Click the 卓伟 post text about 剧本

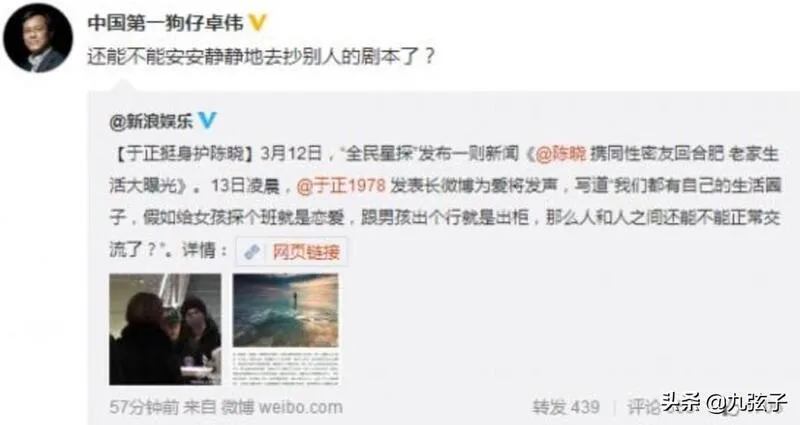261,56
